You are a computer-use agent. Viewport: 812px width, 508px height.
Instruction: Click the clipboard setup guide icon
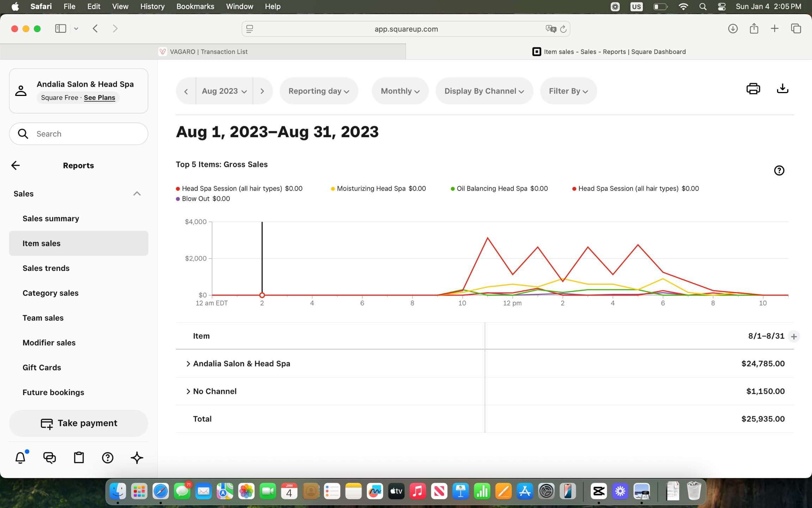79,458
